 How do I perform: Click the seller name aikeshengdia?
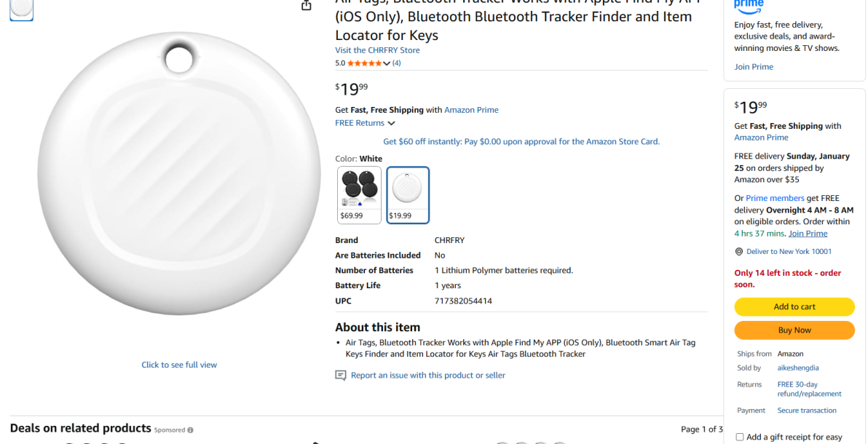pos(798,368)
